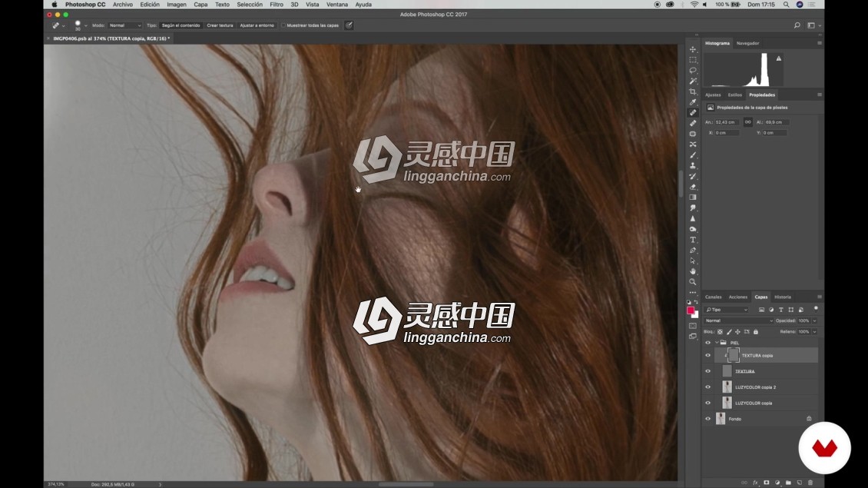868x488 pixels.
Task: Open layer style fx menu
Action: coord(755,483)
